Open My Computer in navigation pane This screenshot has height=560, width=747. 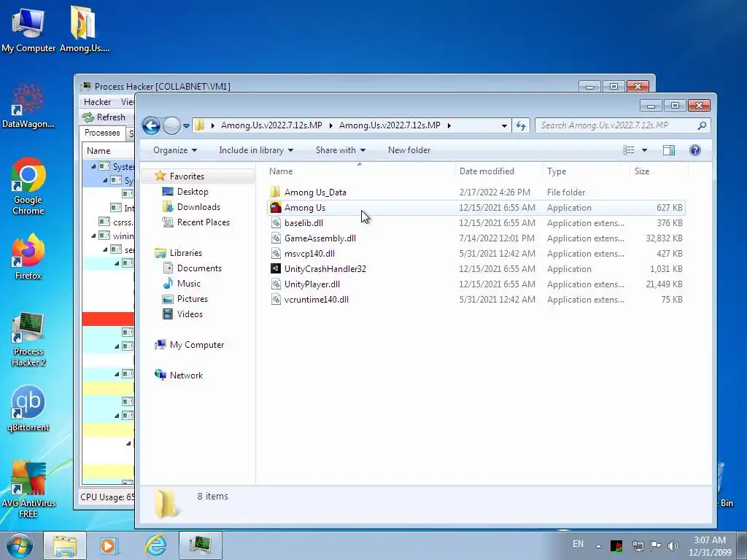[197, 345]
